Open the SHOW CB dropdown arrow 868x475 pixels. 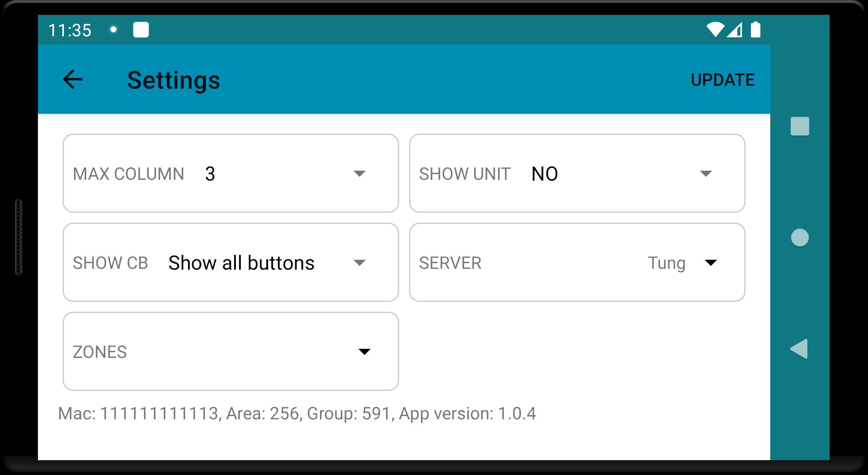pyautogui.click(x=360, y=263)
